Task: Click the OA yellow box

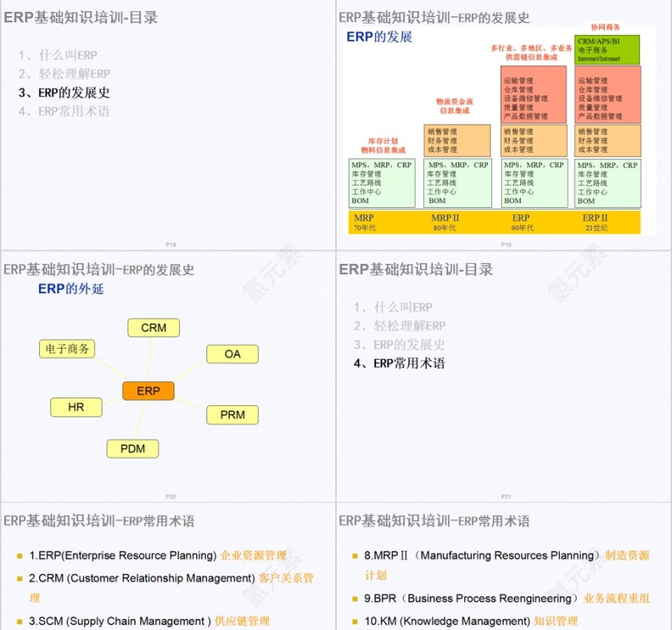Action: click(232, 354)
